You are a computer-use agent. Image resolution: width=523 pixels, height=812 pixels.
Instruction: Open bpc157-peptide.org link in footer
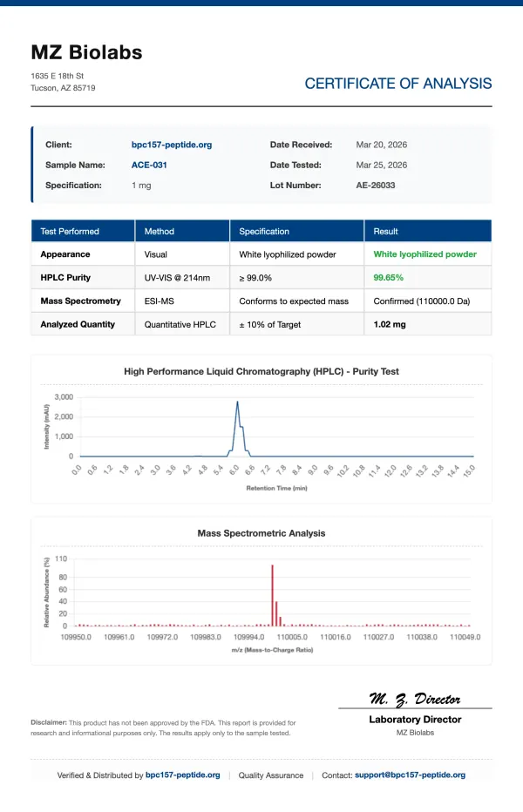[x=182, y=775]
